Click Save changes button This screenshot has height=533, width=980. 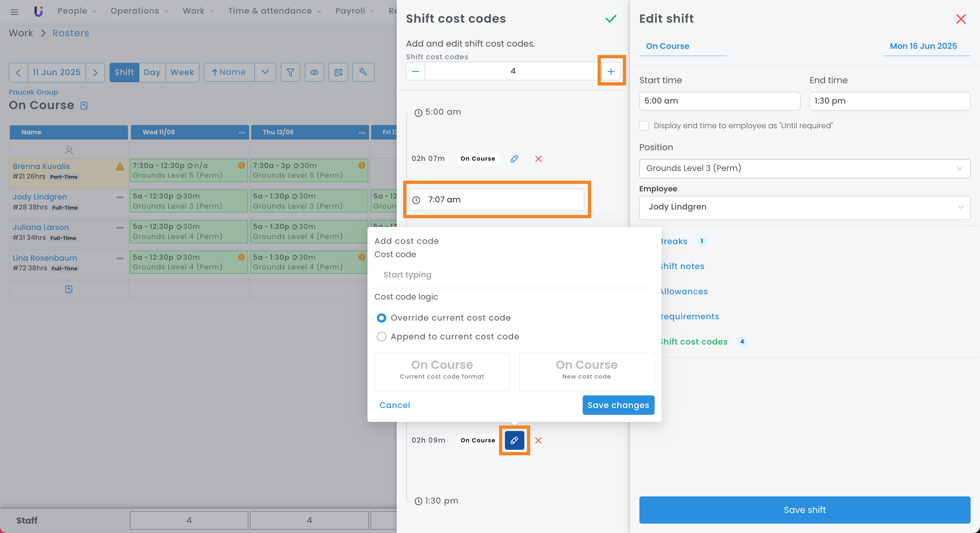pos(618,405)
